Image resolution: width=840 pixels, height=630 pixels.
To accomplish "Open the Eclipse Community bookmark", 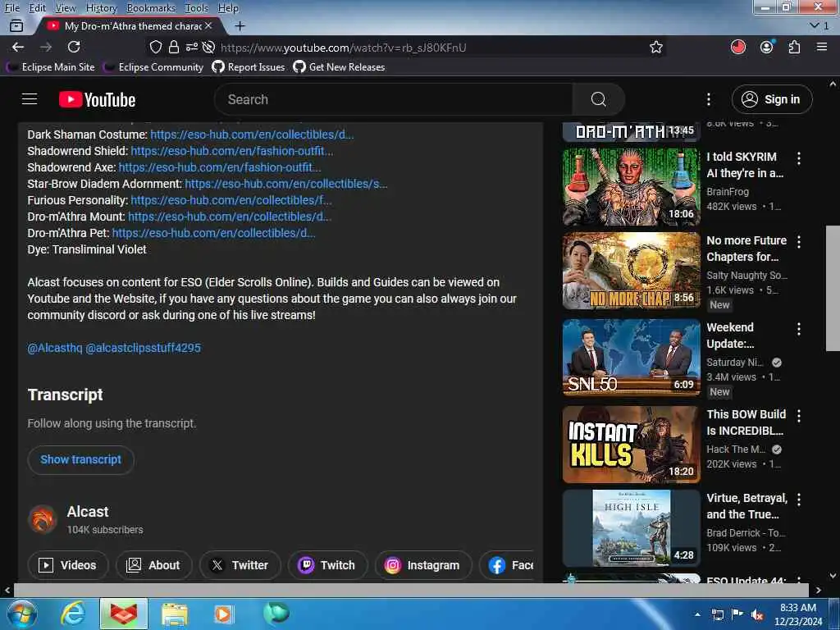I will [153, 67].
